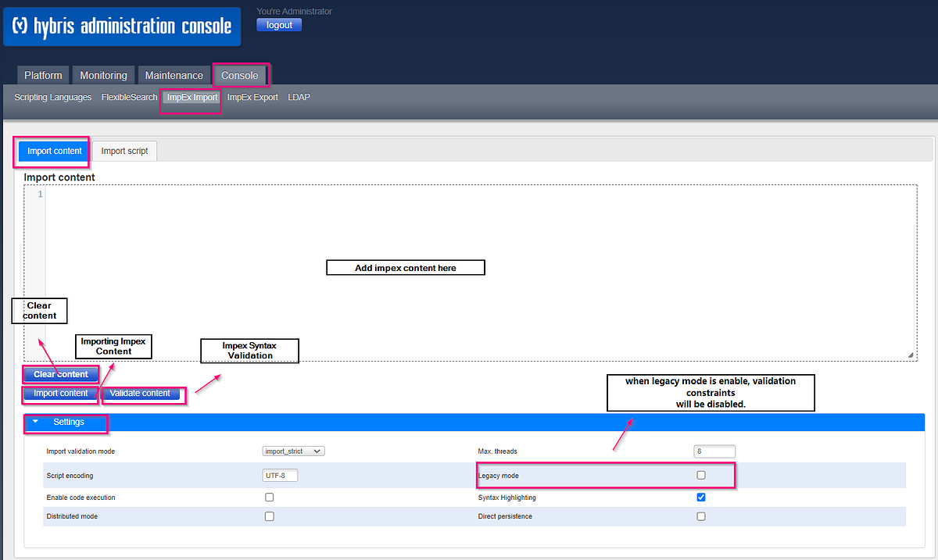Select the Import content tab
The image size is (938, 560).
coord(53,150)
